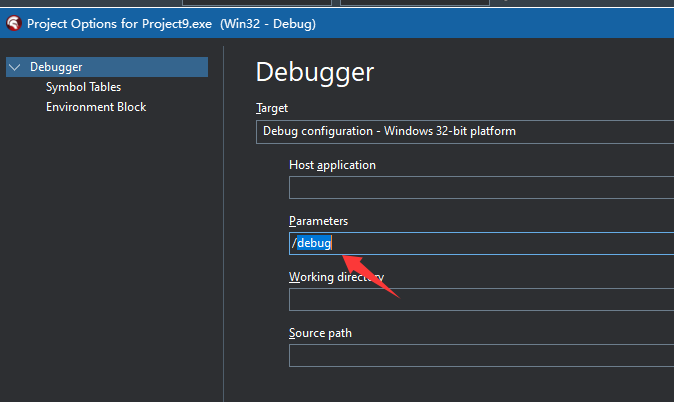Click the Parameters input field

point(500,244)
